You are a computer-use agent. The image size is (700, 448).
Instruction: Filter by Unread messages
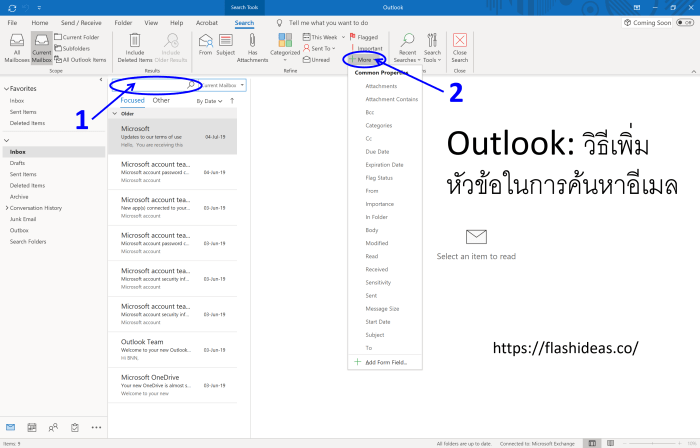(x=316, y=59)
